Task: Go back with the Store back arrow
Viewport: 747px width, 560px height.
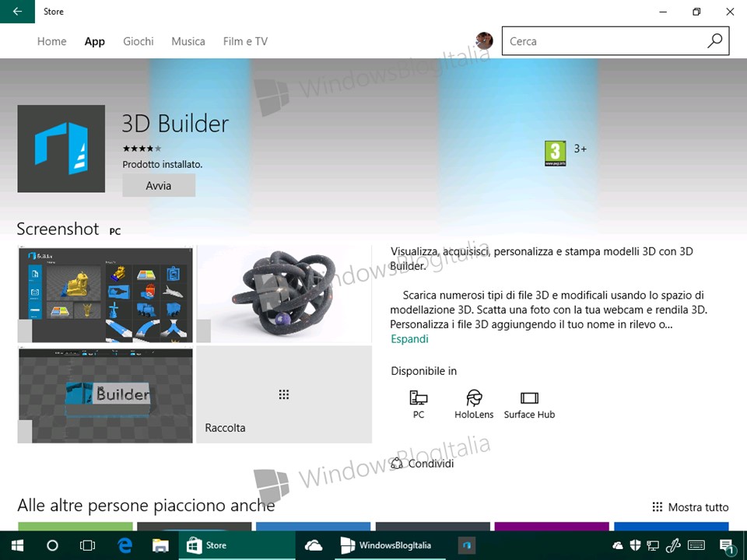Action: coord(17,12)
